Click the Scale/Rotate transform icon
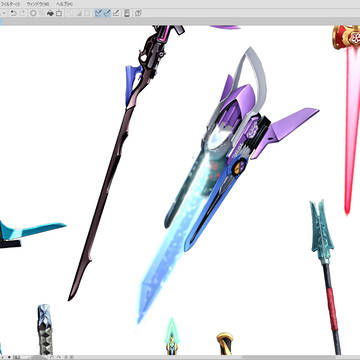 pyautogui.click(x=59, y=13)
